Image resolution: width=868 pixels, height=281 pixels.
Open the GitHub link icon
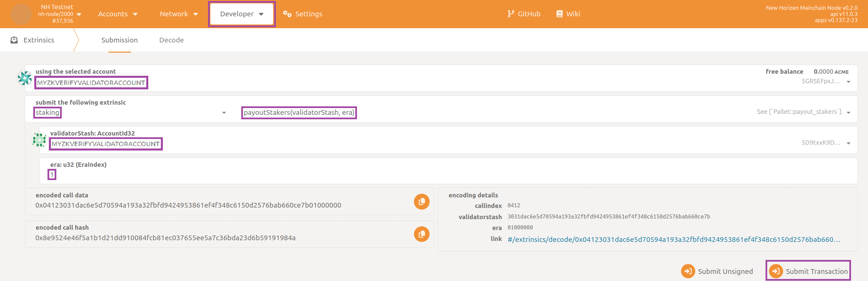(x=511, y=14)
